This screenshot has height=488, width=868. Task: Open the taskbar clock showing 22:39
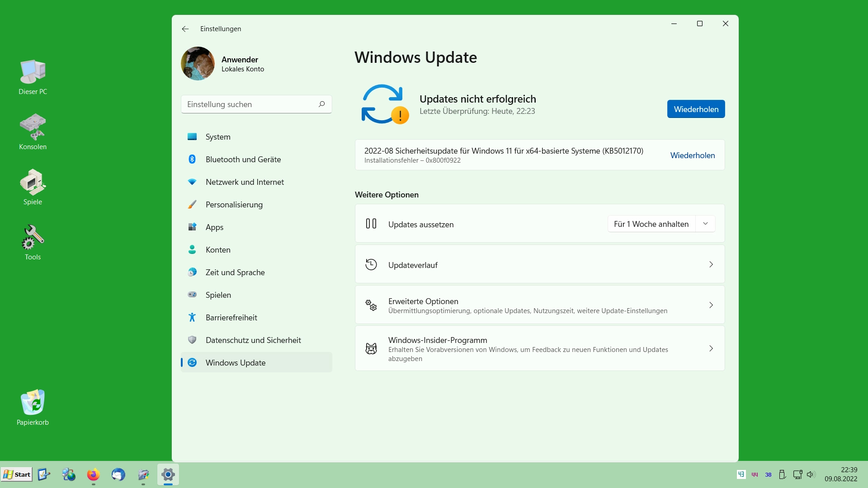pyautogui.click(x=841, y=474)
